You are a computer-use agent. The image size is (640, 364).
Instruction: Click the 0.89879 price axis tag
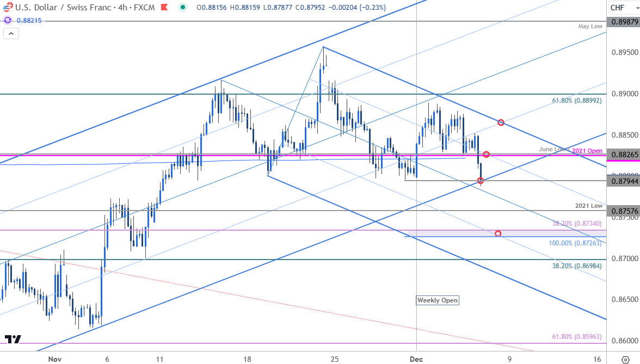point(623,22)
